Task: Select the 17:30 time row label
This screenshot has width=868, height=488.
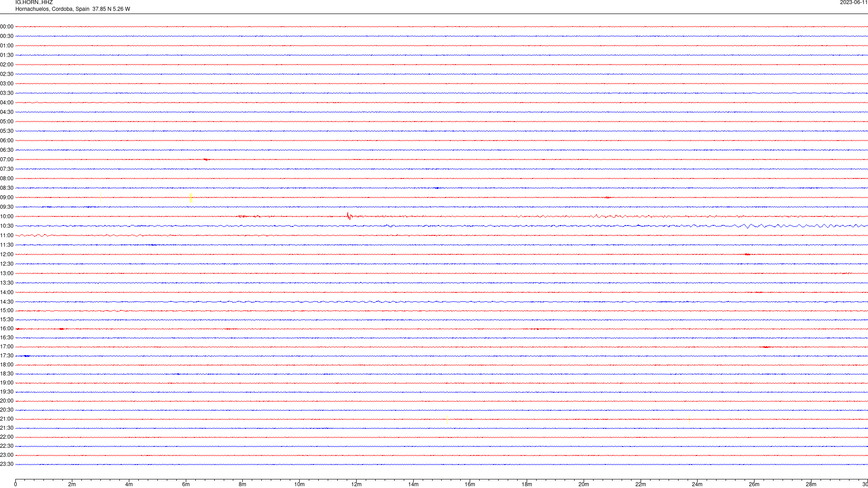Action: (x=7, y=356)
